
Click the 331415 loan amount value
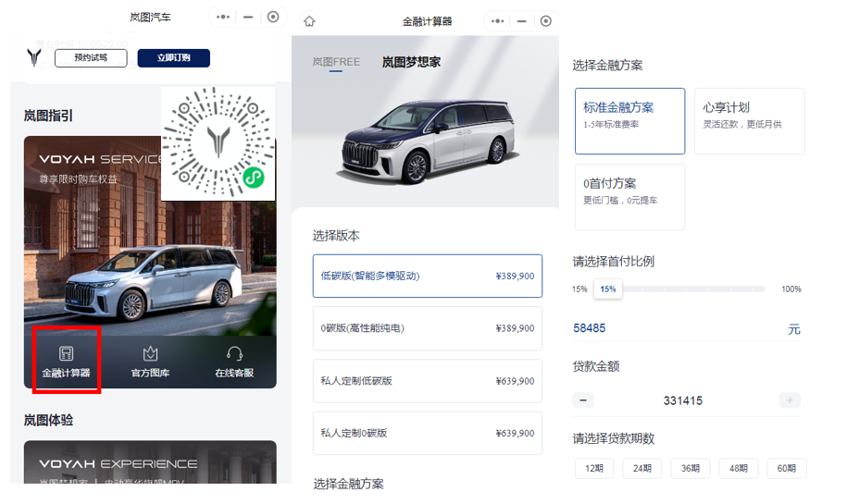click(x=683, y=400)
